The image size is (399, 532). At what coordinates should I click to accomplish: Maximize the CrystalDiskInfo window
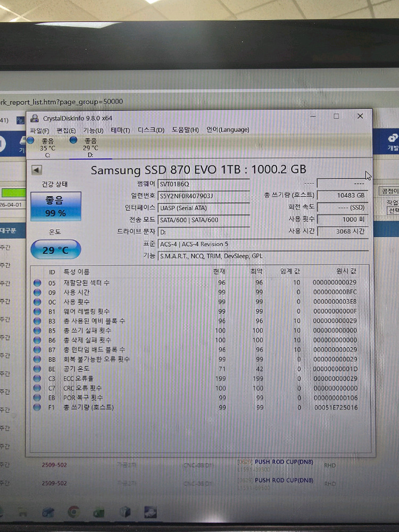[336, 117]
